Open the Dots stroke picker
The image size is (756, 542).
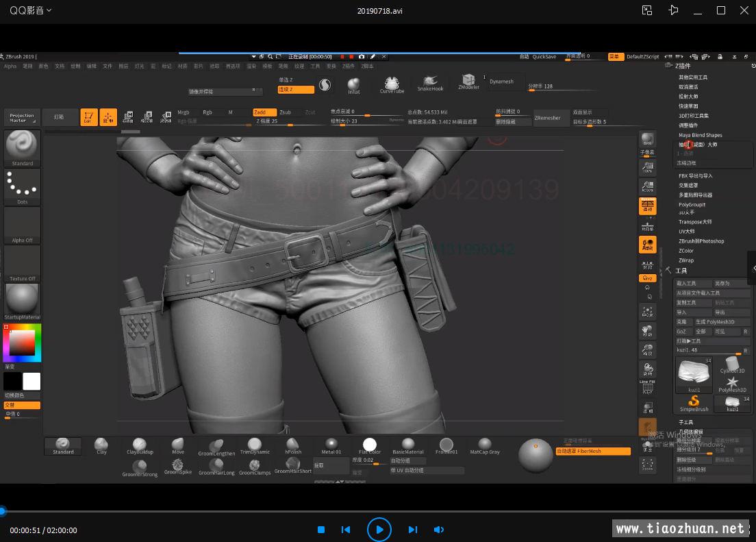(x=22, y=187)
